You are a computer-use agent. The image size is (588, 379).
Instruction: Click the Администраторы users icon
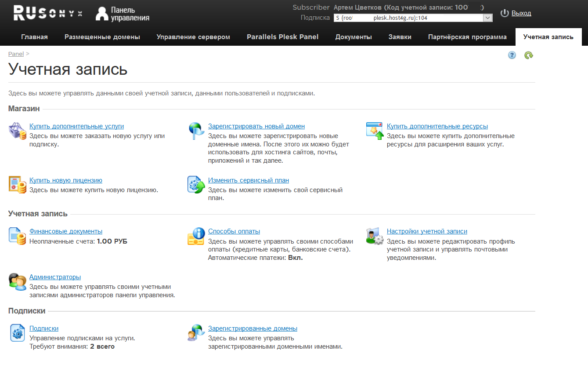tap(18, 281)
